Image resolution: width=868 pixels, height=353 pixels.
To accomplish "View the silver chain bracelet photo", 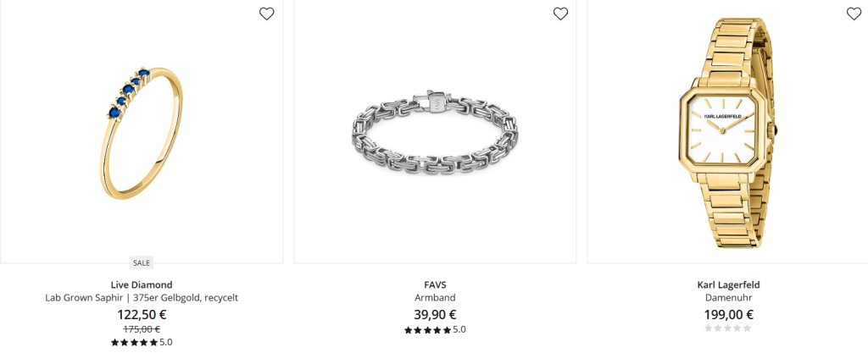I will tap(435, 131).
